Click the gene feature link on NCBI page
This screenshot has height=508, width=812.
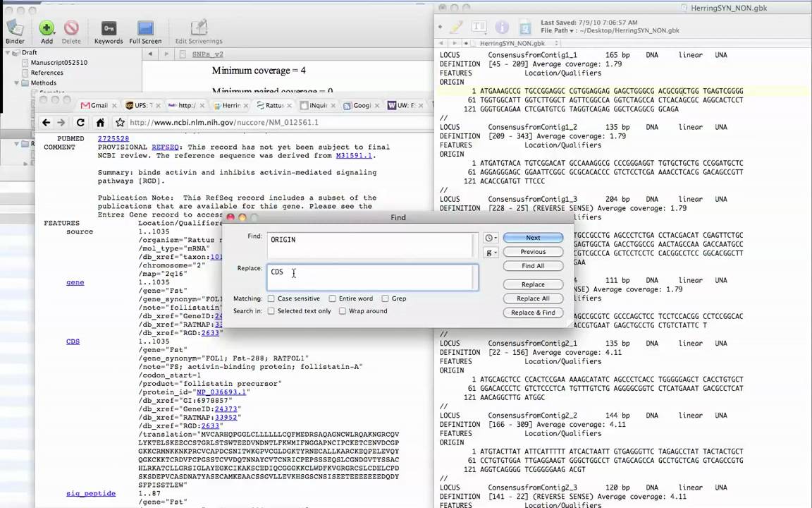coord(75,282)
